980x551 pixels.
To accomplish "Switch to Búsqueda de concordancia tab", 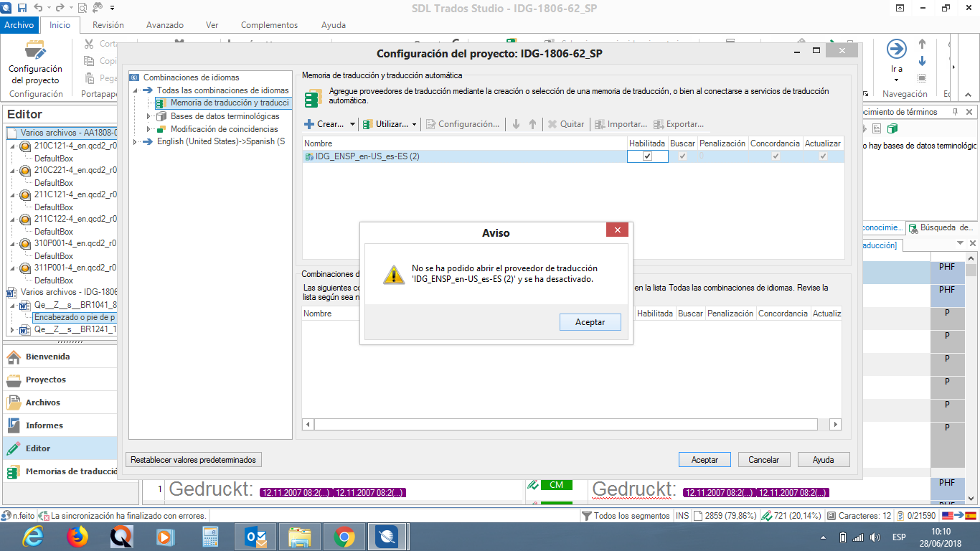I will 942,227.
